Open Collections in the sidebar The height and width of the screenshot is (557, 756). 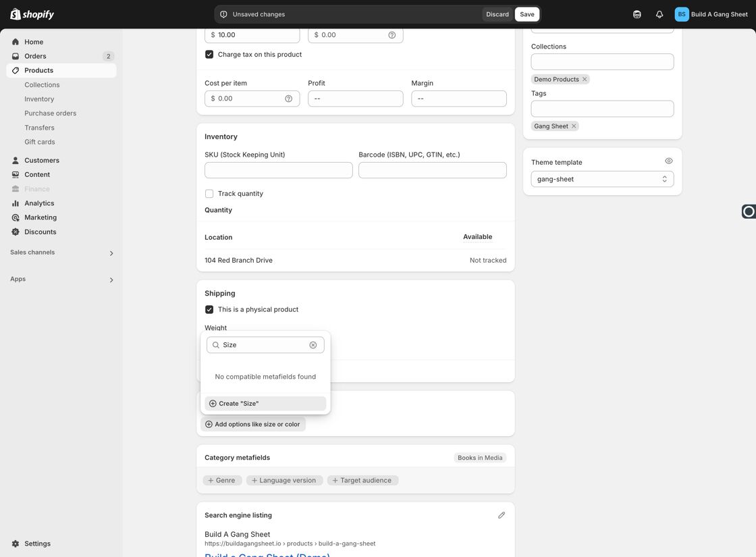click(x=42, y=85)
